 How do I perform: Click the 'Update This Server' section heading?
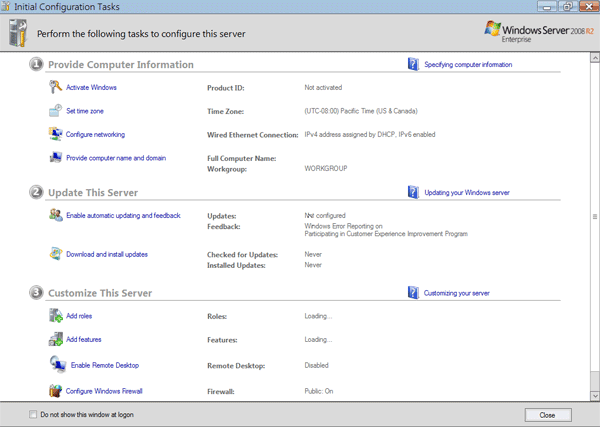tap(93, 192)
